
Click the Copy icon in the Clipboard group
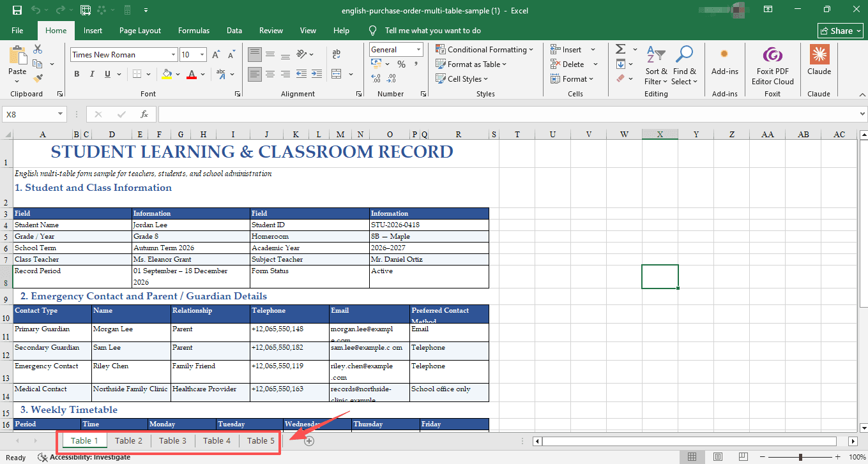tap(38, 64)
